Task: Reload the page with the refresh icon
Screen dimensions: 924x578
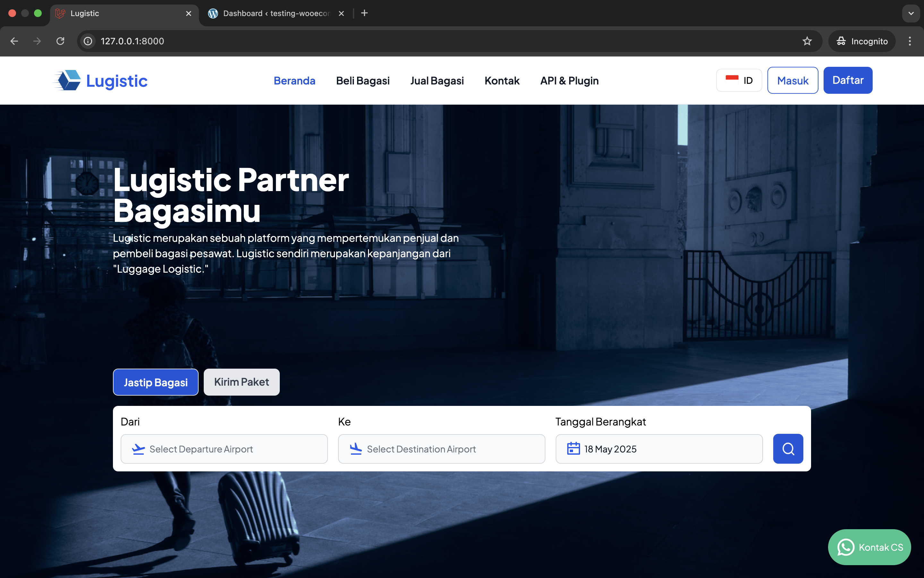Action: coord(60,41)
